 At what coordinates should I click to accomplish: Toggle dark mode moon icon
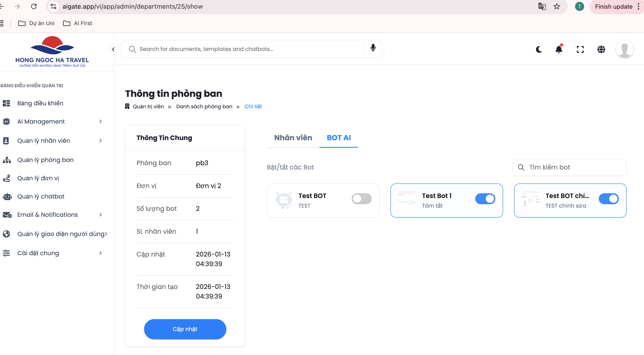[x=539, y=49]
